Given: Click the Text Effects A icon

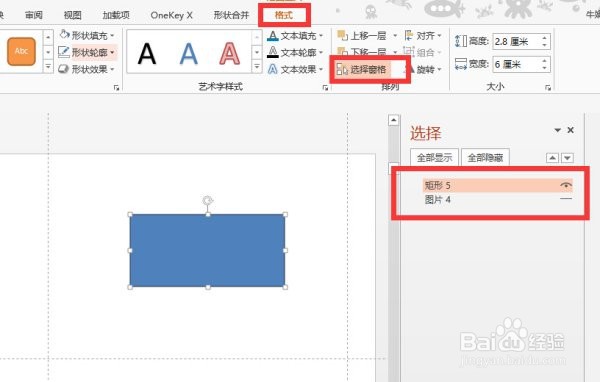Looking at the screenshot, I should (273, 69).
